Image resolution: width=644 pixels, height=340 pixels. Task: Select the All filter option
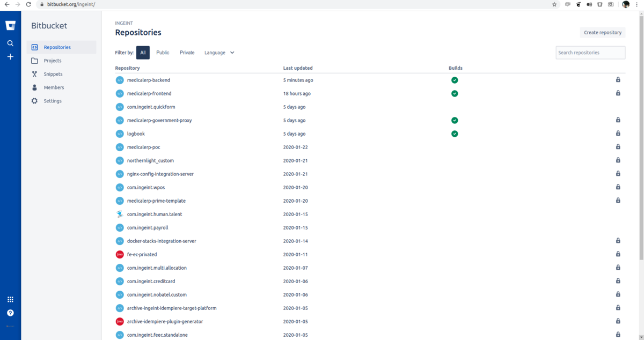143,53
